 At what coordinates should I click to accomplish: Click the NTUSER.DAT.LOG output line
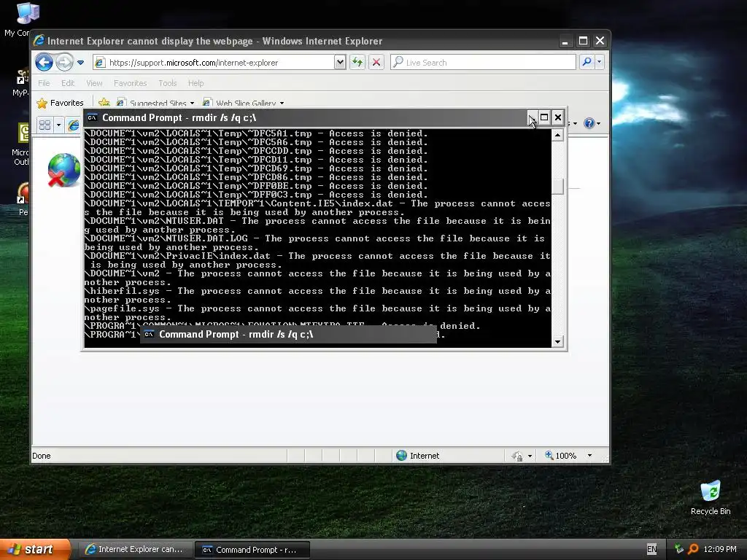[x=314, y=243]
